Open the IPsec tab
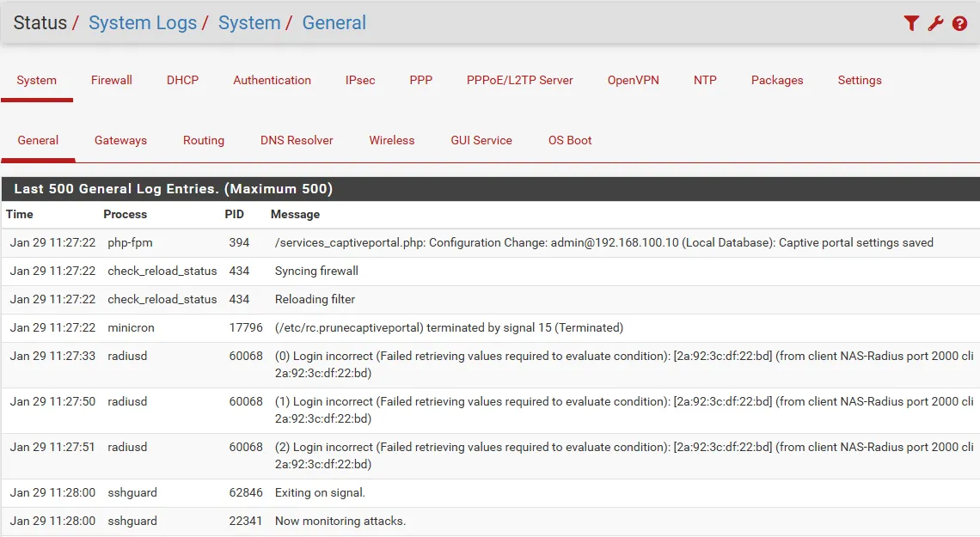 pyautogui.click(x=360, y=80)
